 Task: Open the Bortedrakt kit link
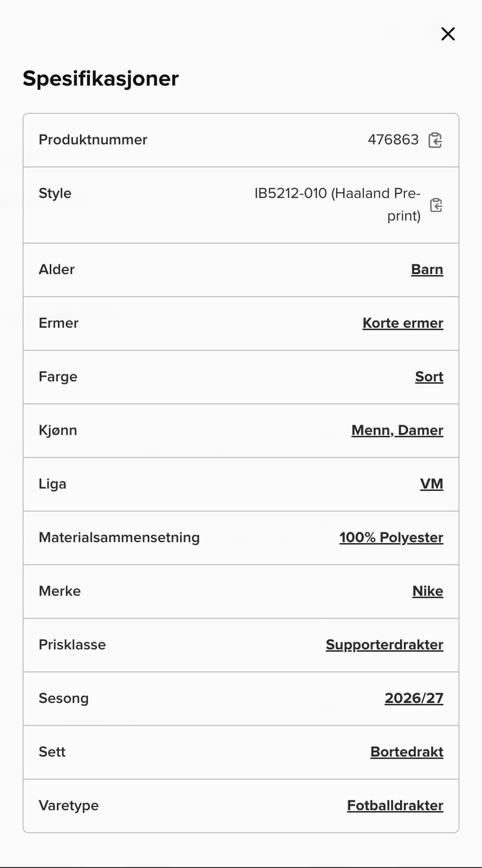[x=407, y=752]
